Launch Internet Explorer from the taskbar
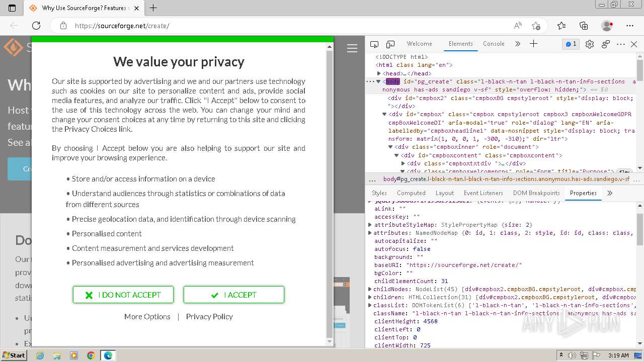644x362 pixels. (x=40, y=355)
